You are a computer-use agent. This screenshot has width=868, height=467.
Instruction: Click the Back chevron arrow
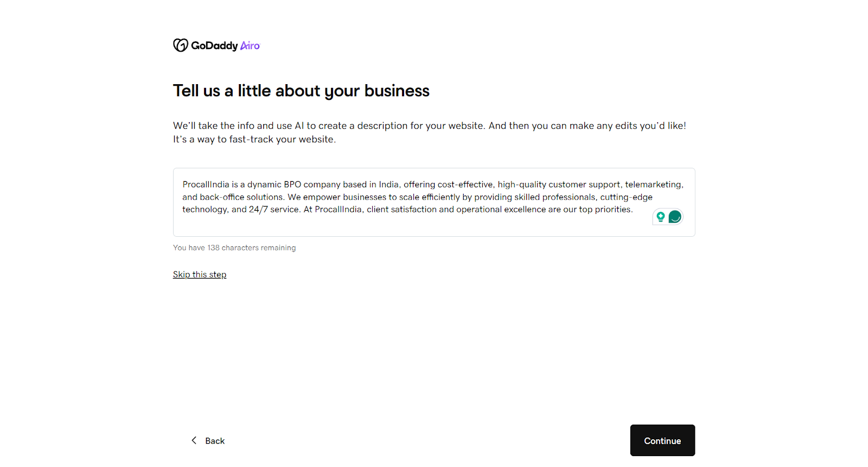pyautogui.click(x=194, y=440)
